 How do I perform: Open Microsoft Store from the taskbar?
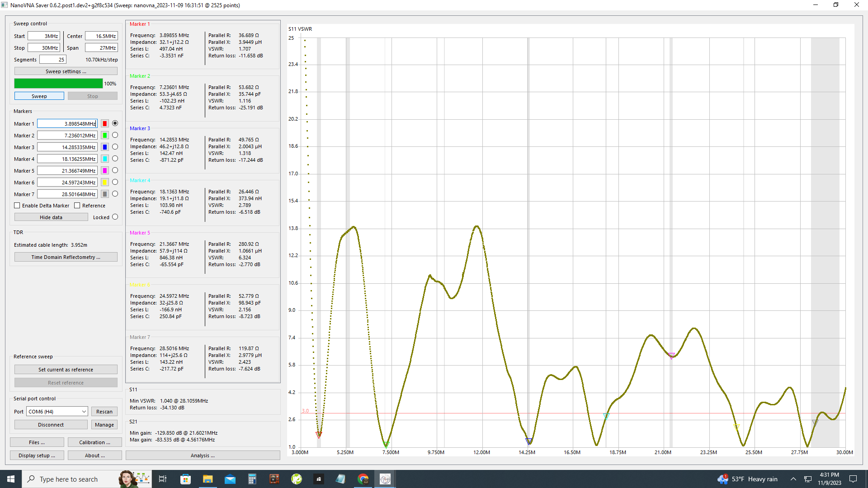pyautogui.click(x=185, y=479)
